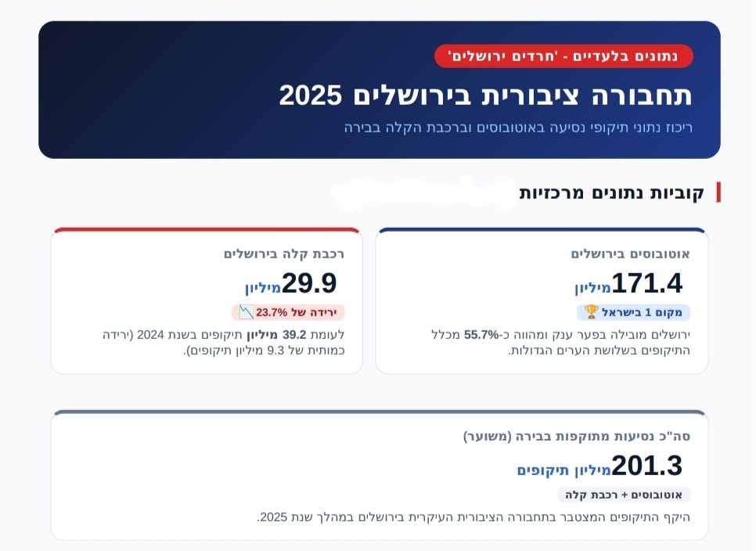Click the 171.4 million figure
Viewport: 756px width, 551px height.
tap(628, 283)
